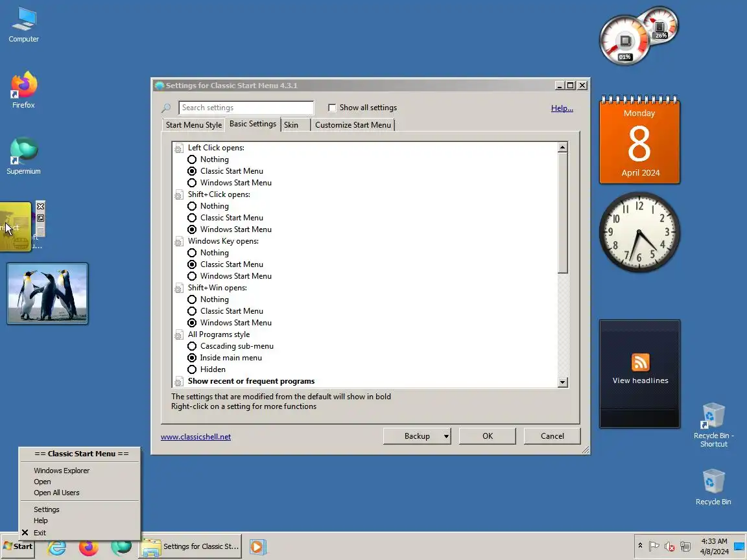The width and height of the screenshot is (747, 560).
Task: Open the Supermium desktop shortcut
Action: click(23, 156)
